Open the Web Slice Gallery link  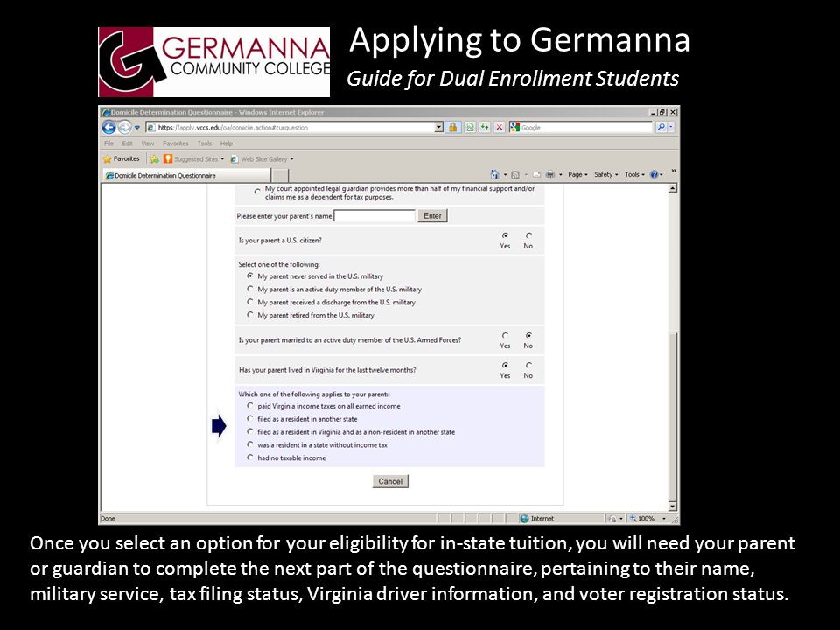click(x=262, y=159)
